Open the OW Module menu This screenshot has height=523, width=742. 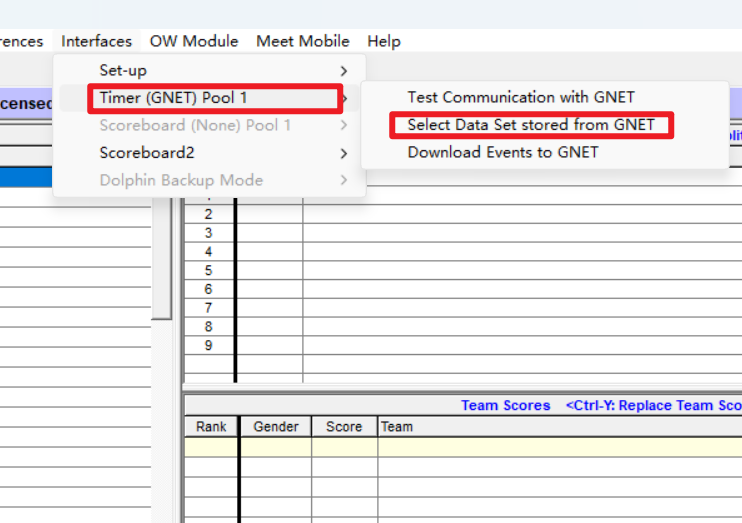tap(194, 41)
